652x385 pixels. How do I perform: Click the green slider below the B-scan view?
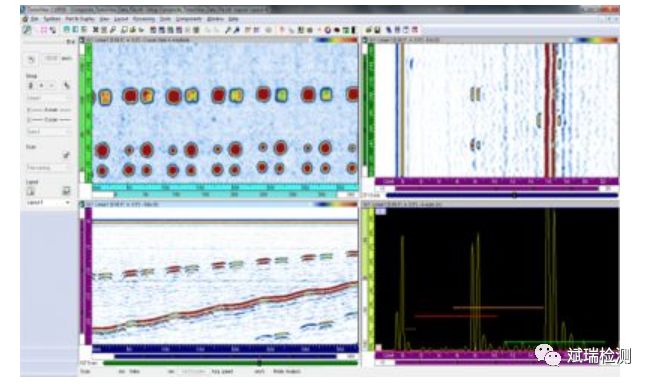(230, 363)
